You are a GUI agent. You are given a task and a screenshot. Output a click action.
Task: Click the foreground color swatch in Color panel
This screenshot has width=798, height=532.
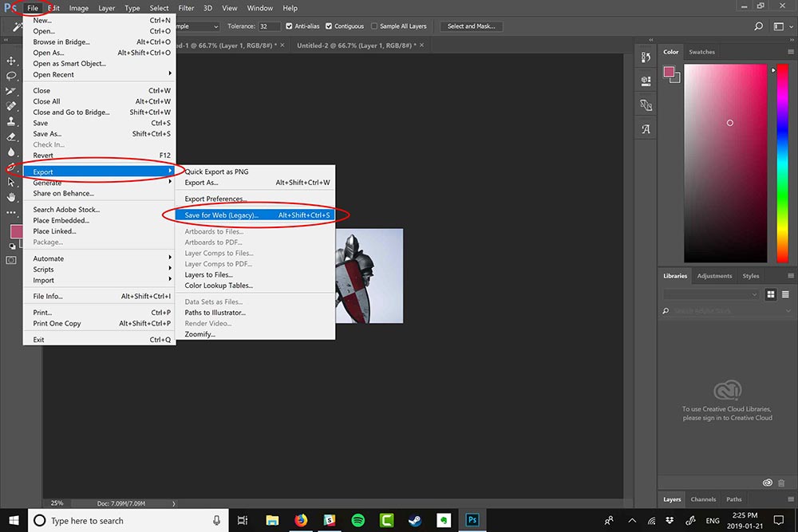[669, 72]
